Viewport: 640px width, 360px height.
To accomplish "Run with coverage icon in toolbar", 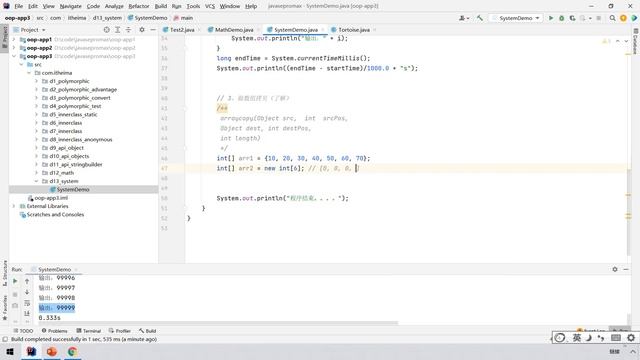I will (x=572, y=18).
